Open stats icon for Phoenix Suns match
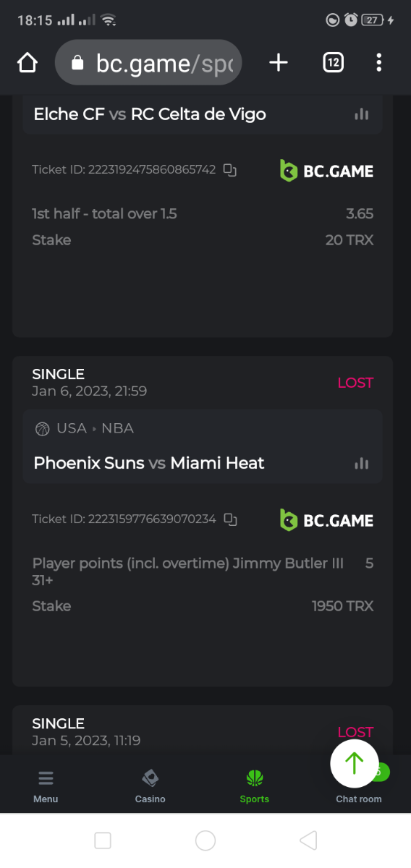The width and height of the screenshot is (411, 868). (362, 464)
